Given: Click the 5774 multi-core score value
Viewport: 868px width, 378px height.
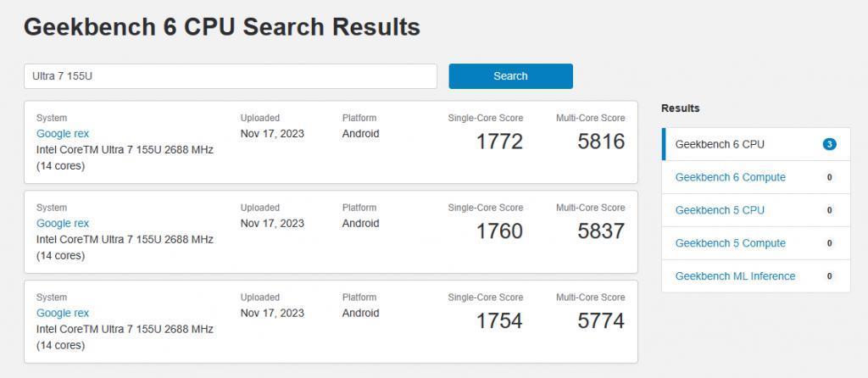Looking at the screenshot, I should [x=601, y=321].
